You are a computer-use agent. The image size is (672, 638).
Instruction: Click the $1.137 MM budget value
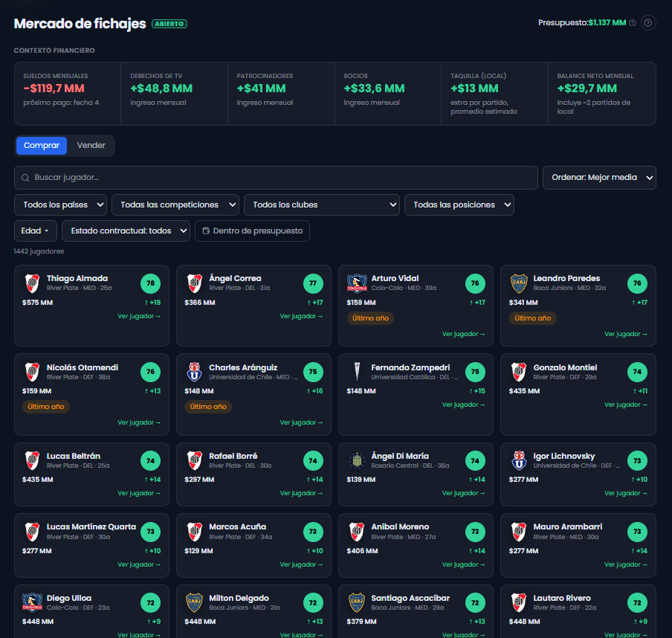[x=607, y=23]
